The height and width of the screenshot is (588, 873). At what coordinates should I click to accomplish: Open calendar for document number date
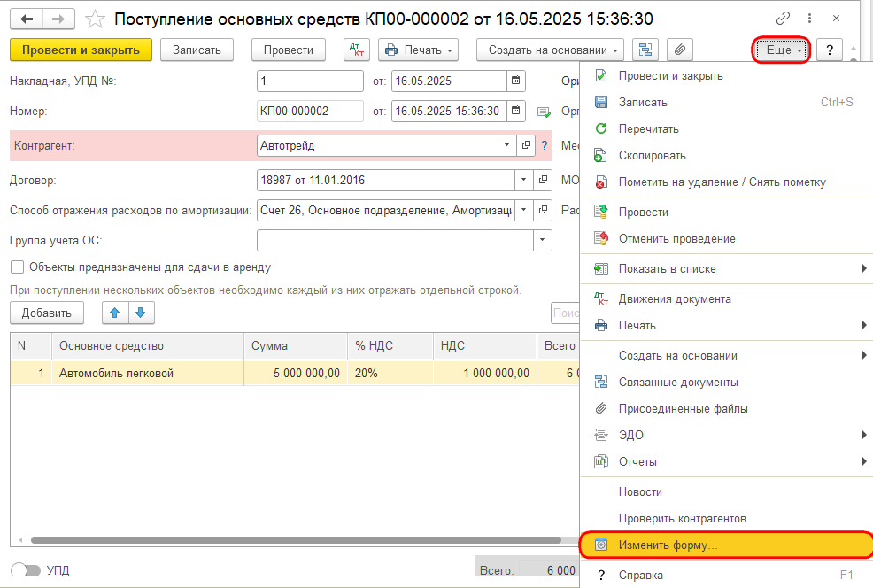[x=516, y=111]
